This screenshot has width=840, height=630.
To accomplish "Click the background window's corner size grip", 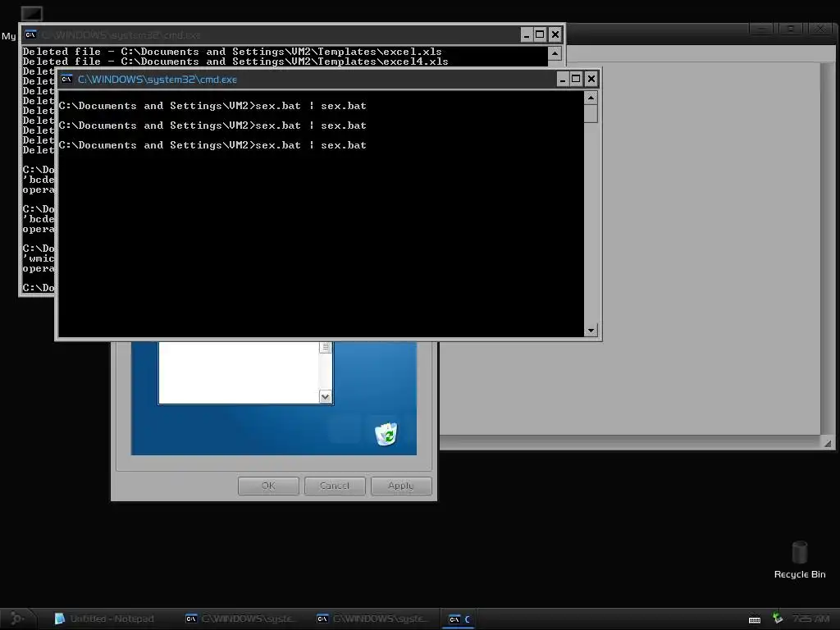I will (x=828, y=443).
